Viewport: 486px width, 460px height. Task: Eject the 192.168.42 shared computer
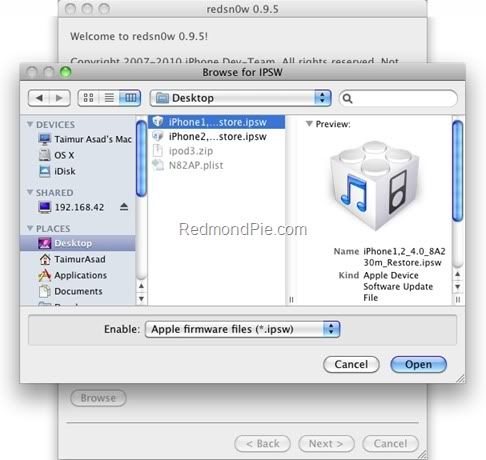point(124,207)
